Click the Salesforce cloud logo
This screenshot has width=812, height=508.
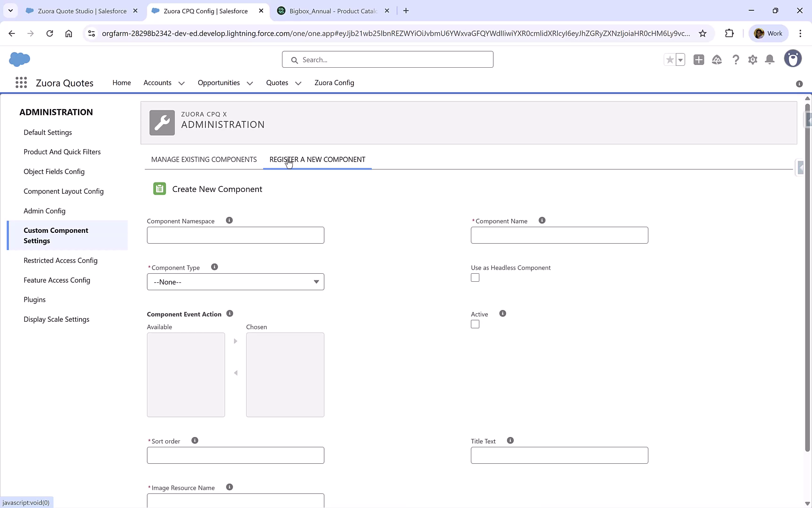click(19, 59)
